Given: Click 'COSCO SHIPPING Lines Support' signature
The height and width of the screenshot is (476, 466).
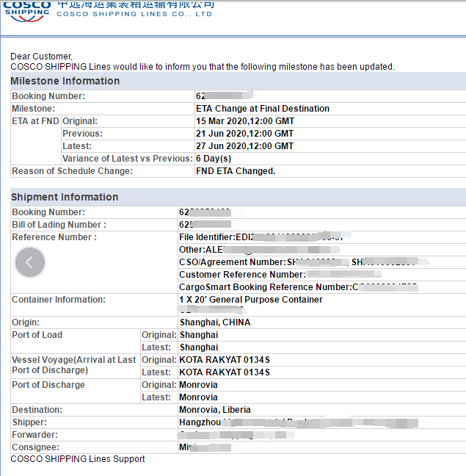Looking at the screenshot, I should (x=78, y=459).
